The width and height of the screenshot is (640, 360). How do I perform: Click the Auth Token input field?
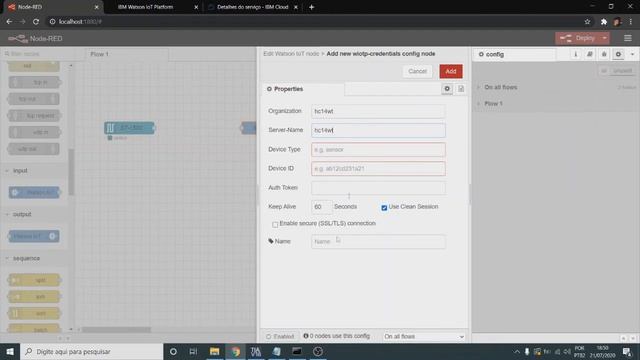coord(378,188)
